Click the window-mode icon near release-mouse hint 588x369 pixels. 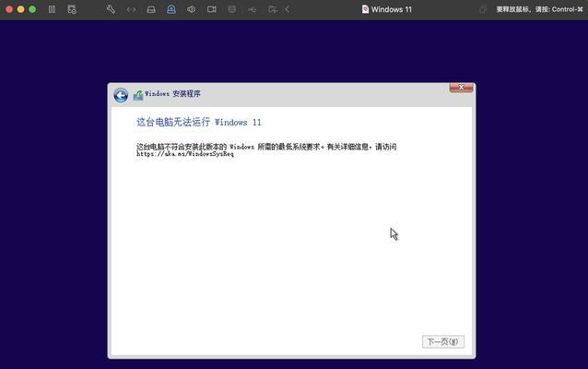(483, 10)
